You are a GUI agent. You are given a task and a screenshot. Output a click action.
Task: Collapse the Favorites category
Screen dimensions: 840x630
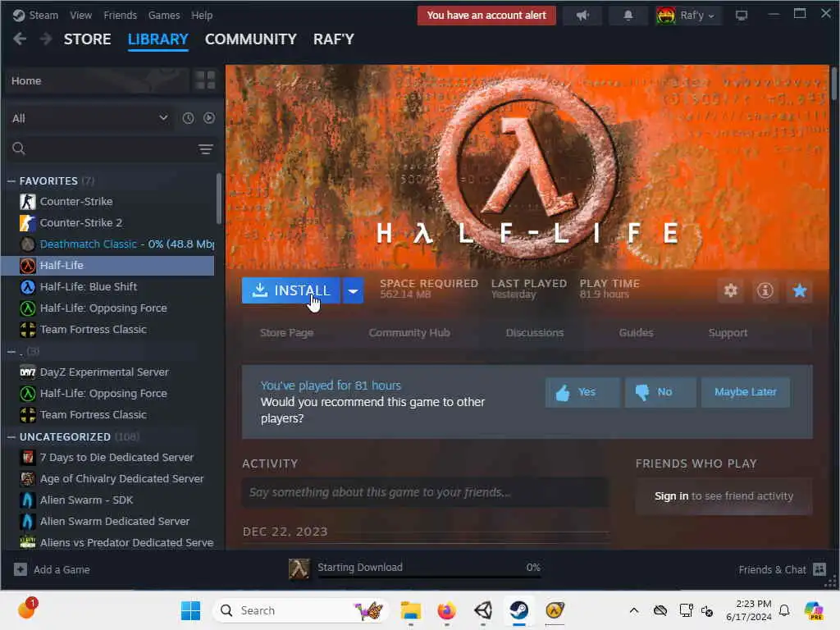(11, 181)
